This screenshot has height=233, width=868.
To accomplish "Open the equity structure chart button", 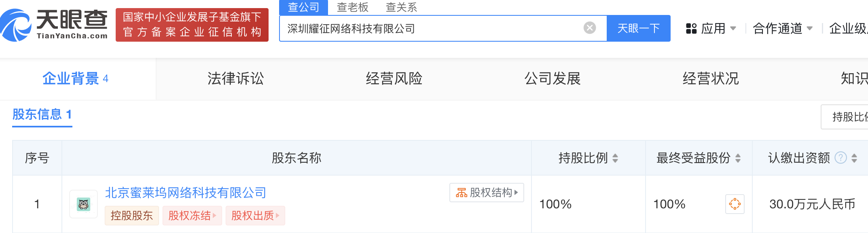I will [487, 193].
